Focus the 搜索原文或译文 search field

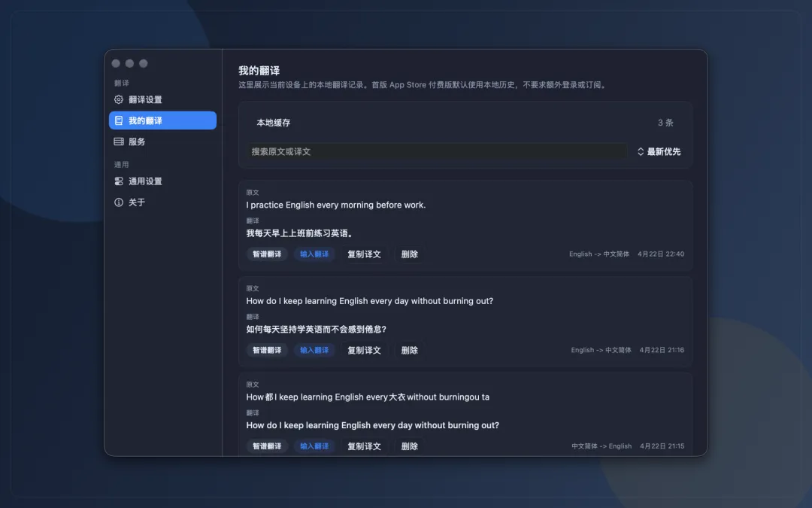pyautogui.click(x=436, y=152)
